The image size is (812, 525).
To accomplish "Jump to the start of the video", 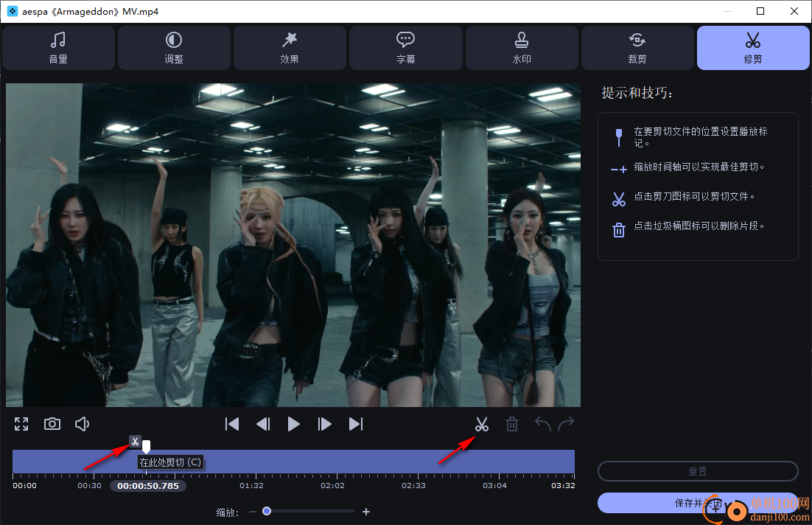I will (232, 424).
